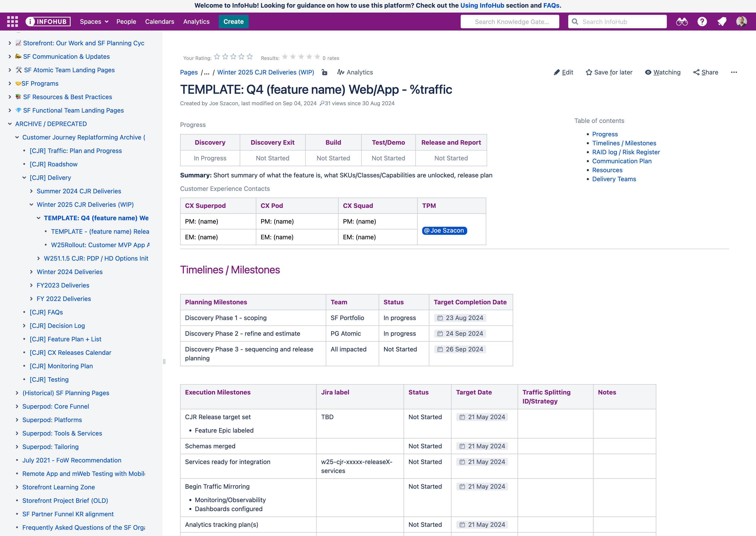Toggle the Watching eye button
Image resolution: width=756 pixels, height=536 pixels.
click(662, 72)
